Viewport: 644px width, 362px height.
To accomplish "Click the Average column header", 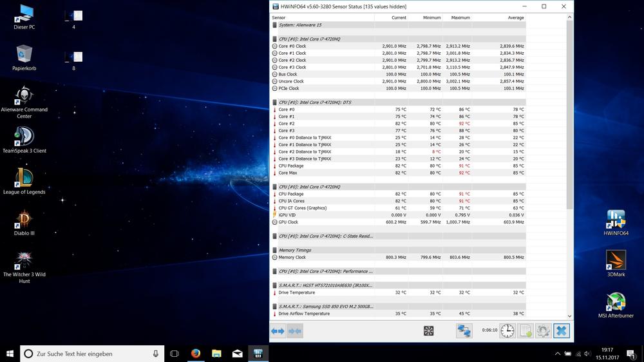I will click(x=515, y=17).
